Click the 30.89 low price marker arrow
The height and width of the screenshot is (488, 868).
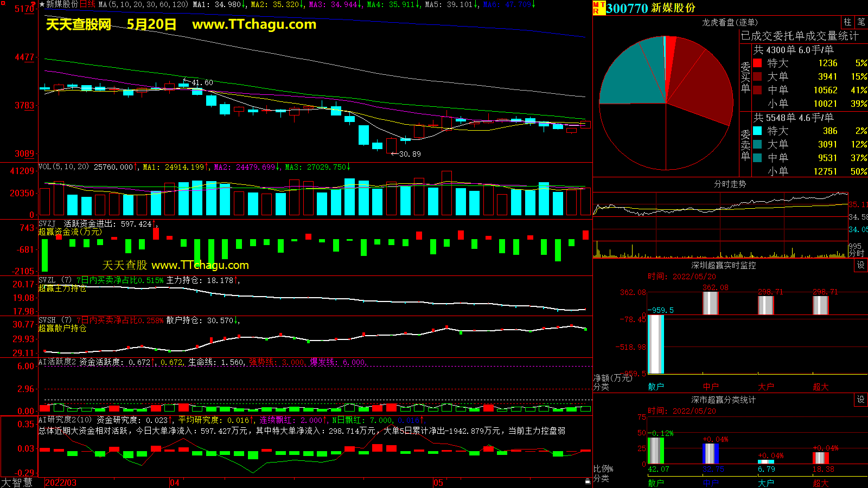(394, 154)
